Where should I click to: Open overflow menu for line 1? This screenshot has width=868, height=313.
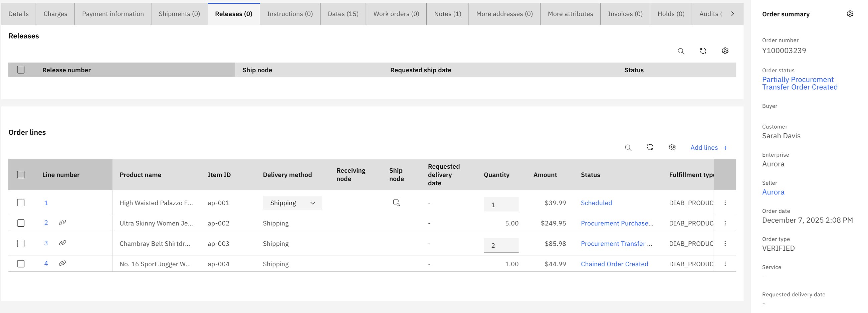coord(725,203)
